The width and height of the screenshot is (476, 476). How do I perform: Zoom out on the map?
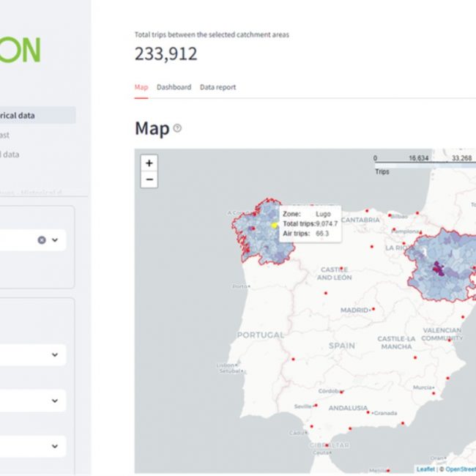click(x=149, y=179)
